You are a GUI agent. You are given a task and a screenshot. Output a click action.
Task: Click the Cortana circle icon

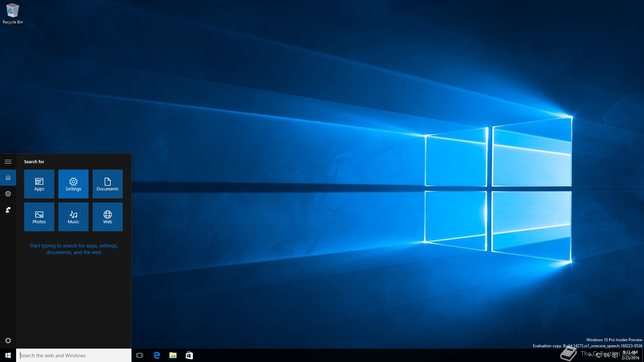[8, 341]
